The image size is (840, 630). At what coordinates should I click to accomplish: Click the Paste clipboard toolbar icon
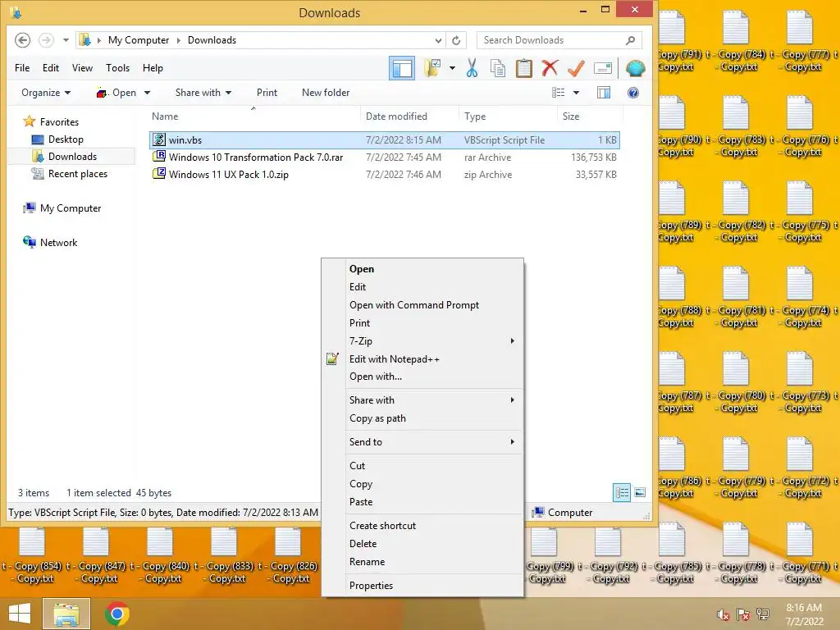pyautogui.click(x=524, y=68)
